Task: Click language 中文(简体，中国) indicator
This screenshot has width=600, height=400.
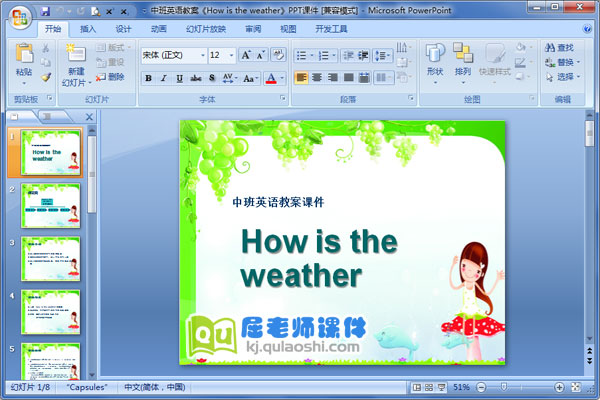Action: pyautogui.click(x=155, y=387)
